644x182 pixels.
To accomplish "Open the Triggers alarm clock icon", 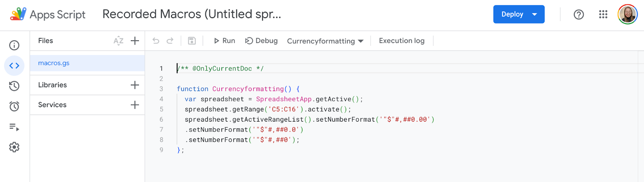I will (x=14, y=106).
